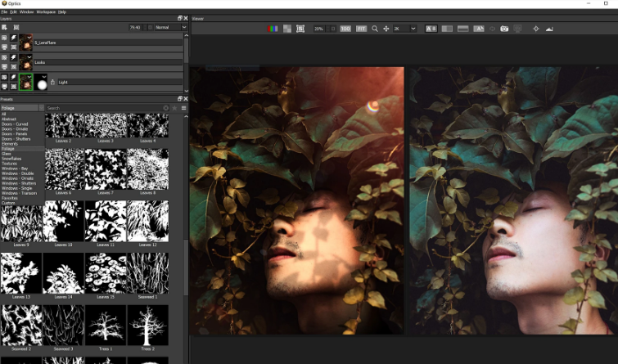This screenshot has height=364, width=618.
Task: Click the A-labeled compare icon in Viewer toolbar
Action: coord(479,29)
